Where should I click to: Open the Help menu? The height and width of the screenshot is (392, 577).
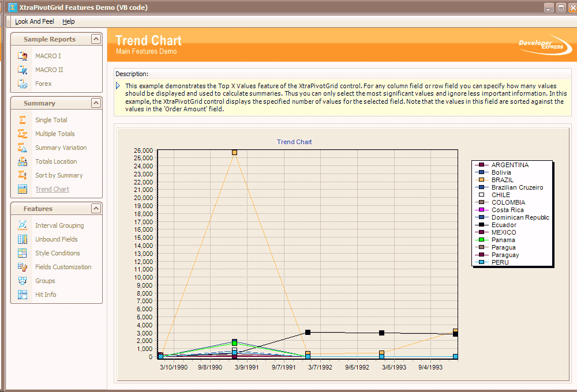(69, 21)
